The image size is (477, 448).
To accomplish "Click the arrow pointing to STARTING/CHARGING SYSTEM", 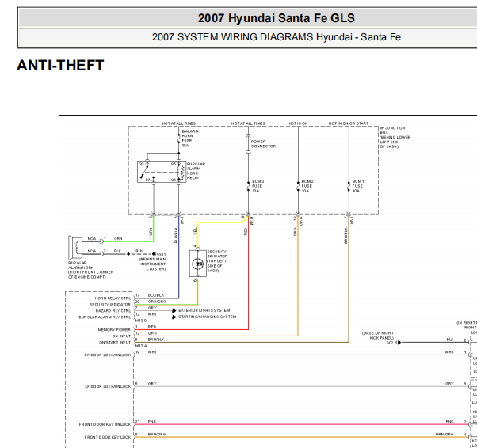I will coord(174,317).
